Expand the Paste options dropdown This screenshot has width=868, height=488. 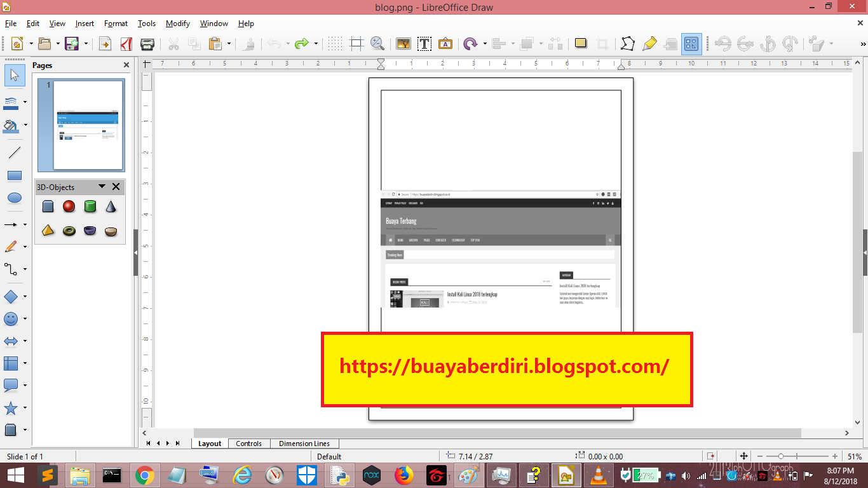tap(229, 44)
